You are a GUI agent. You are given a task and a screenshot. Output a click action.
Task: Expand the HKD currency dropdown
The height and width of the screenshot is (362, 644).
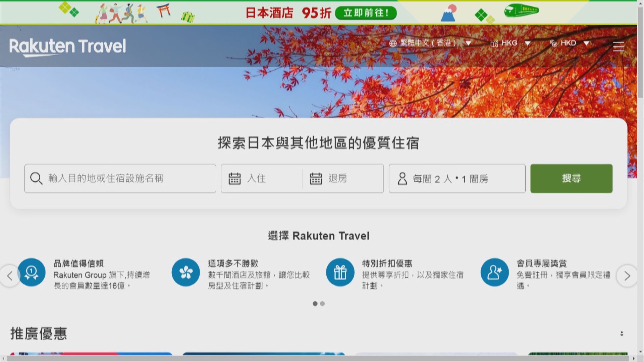(586, 43)
